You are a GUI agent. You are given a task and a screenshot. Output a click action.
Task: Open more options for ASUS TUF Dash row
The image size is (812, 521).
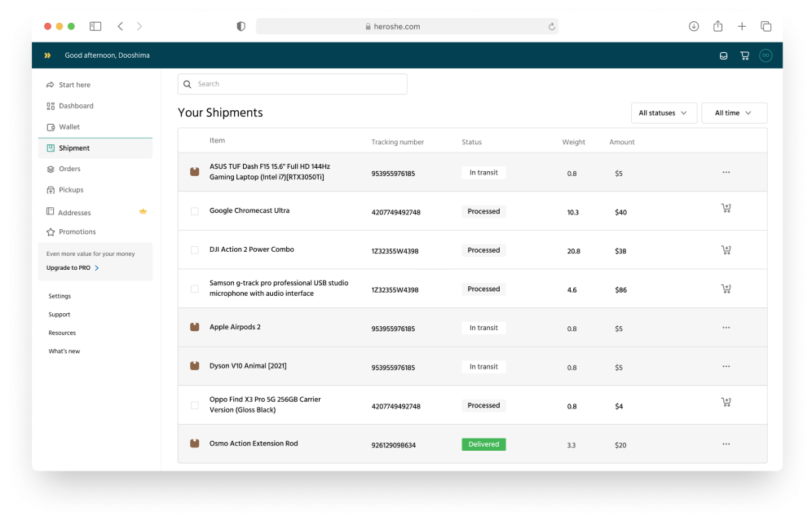[726, 173]
